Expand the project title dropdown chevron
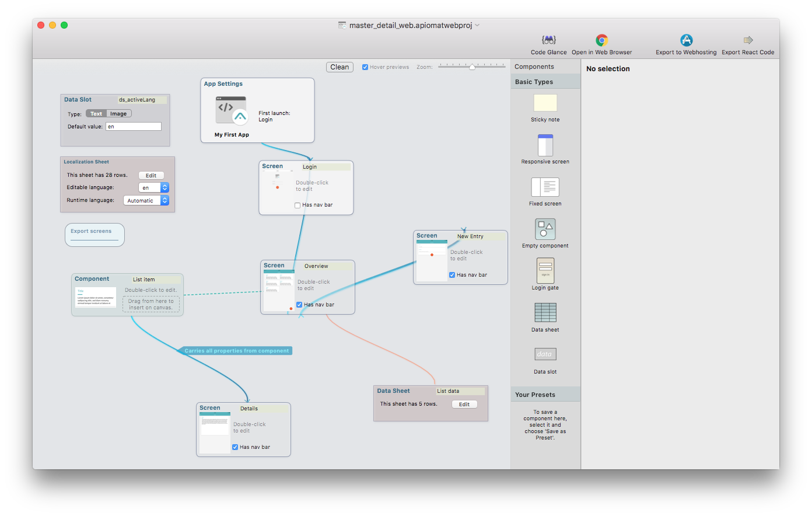The image size is (812, 516). tap(477, 25)
